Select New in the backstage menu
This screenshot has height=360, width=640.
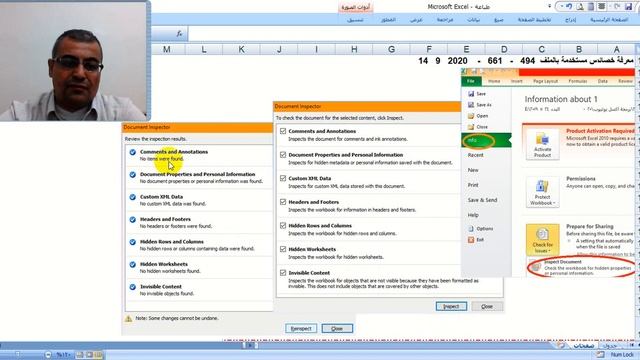coord(473,170)
